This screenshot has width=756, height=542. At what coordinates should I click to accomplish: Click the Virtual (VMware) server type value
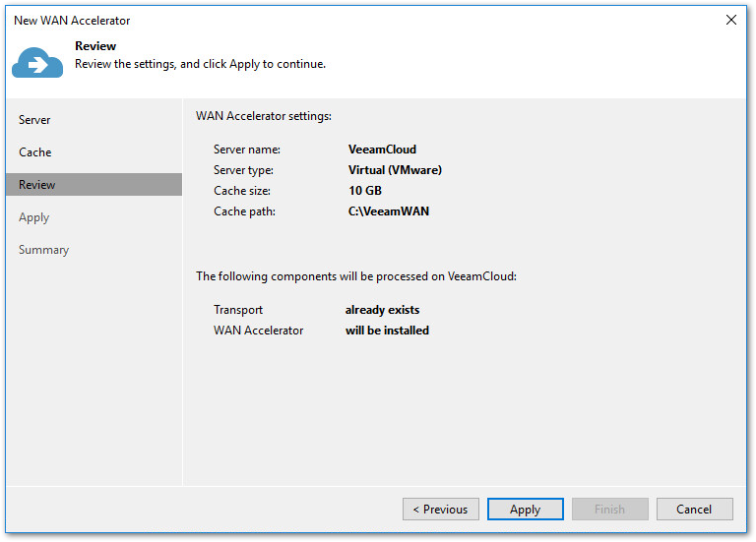pyautogui.click(x=395, y=170)
